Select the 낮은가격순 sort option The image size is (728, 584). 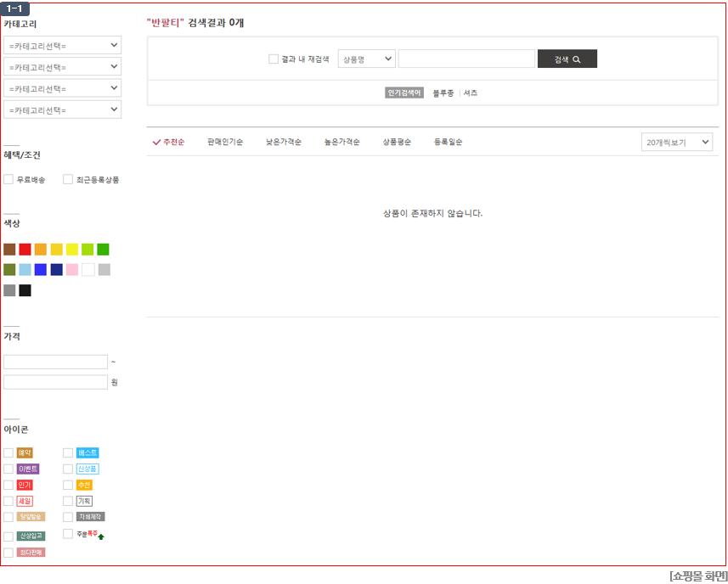284,142
